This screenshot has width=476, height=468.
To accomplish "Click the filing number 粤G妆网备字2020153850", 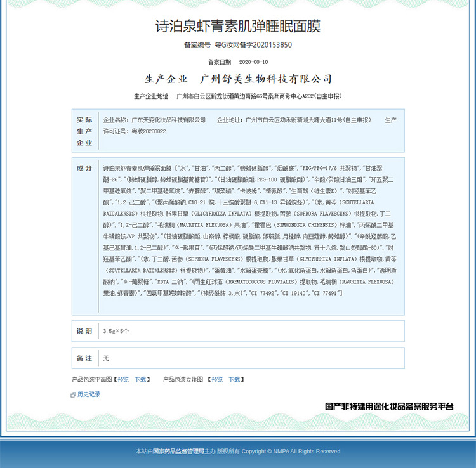I will (x=253, y=45).
